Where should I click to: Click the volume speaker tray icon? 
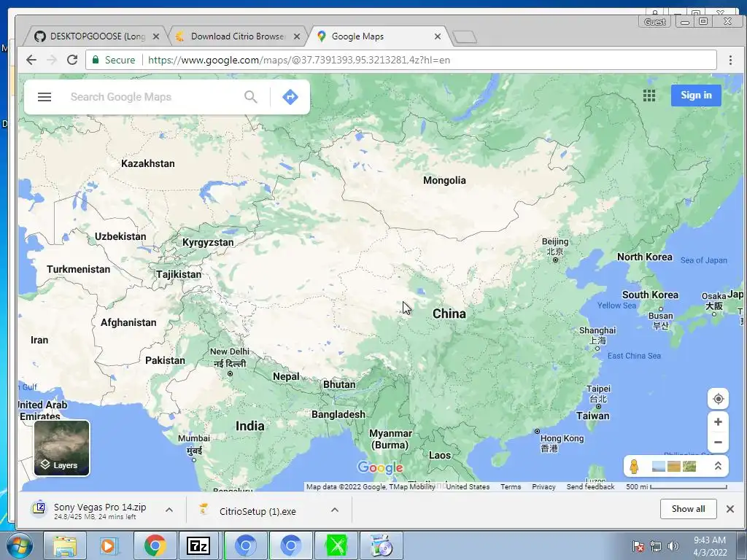pyautogui.click(x=673, y=546)
